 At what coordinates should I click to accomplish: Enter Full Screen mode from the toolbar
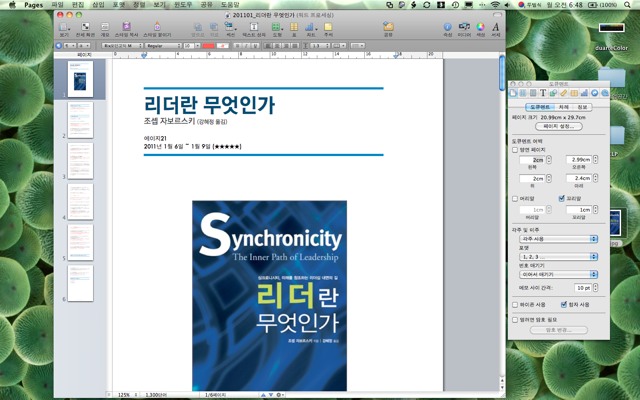click(85, 29)
